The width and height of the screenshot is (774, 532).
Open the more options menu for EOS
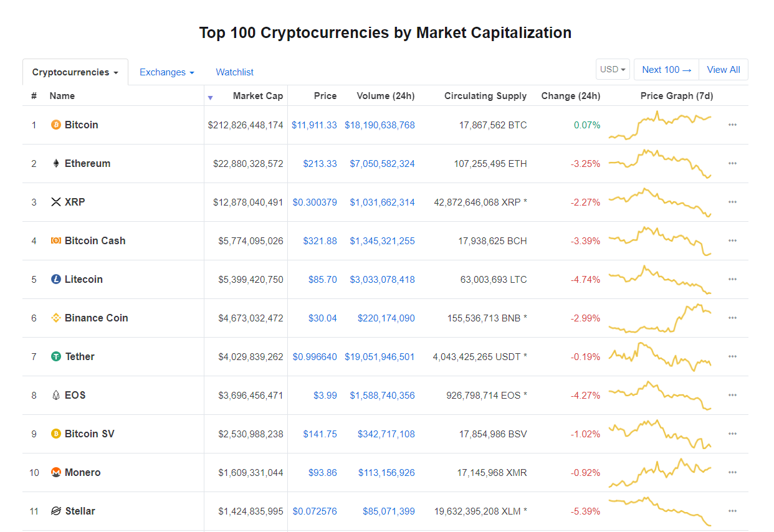[x=732, y=395]
